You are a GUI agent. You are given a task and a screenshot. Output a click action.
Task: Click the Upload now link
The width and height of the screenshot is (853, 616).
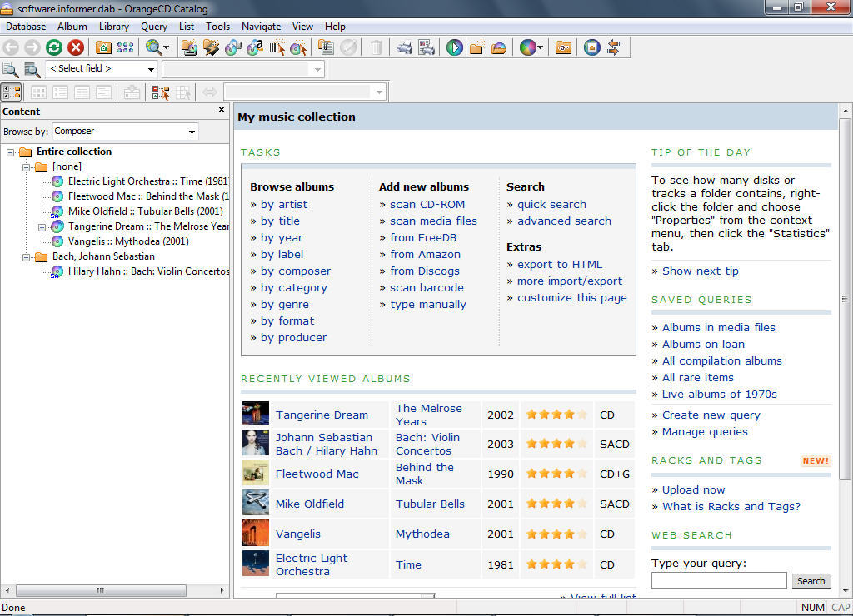pyautogui.click(x=694, y=490)
